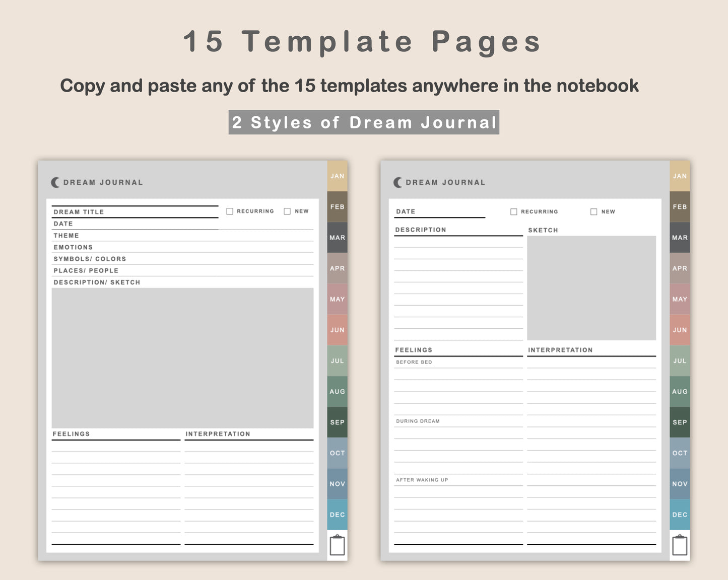Select the FEB tab on right page
The width and height of the screenshot is (728, 580).
point(680,207)
